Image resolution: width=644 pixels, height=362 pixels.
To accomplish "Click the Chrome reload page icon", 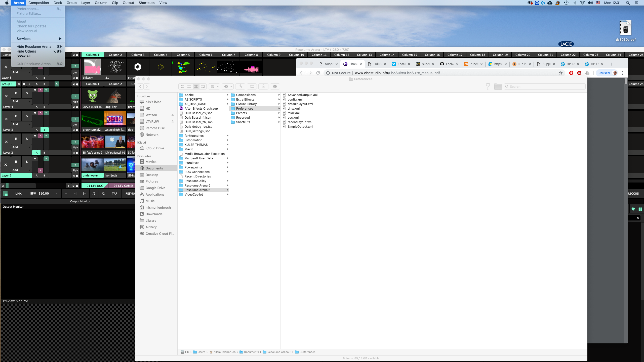I will click(318, 73).
